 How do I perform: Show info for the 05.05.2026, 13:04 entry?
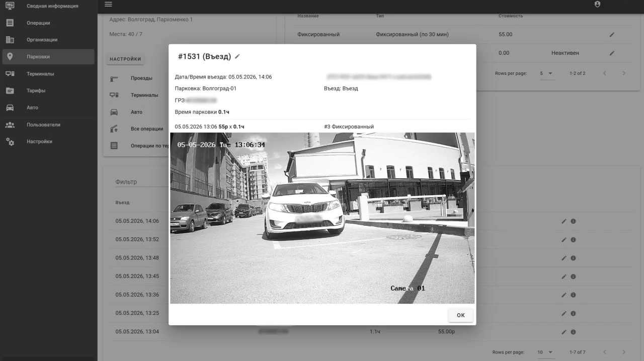click(x=573, y=332)
